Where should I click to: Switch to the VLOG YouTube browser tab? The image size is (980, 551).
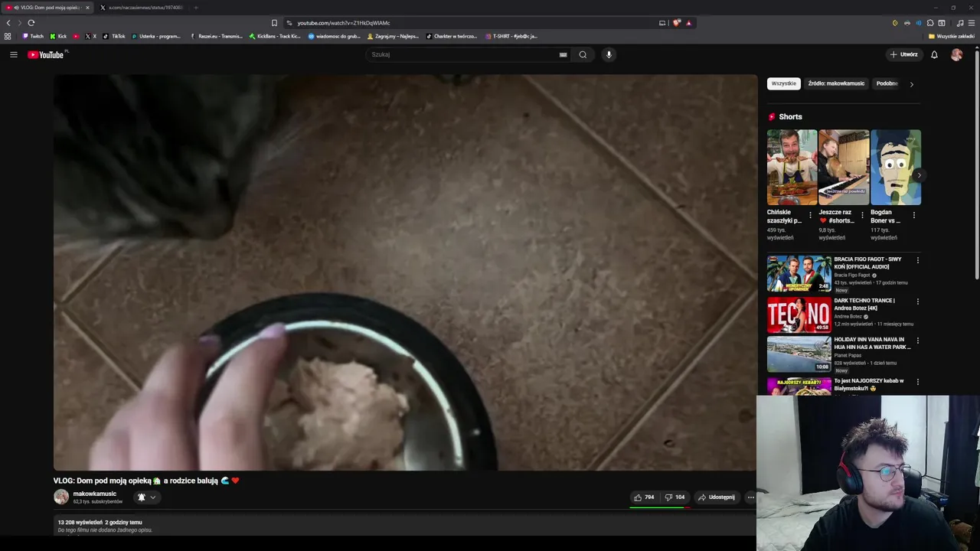47,8
